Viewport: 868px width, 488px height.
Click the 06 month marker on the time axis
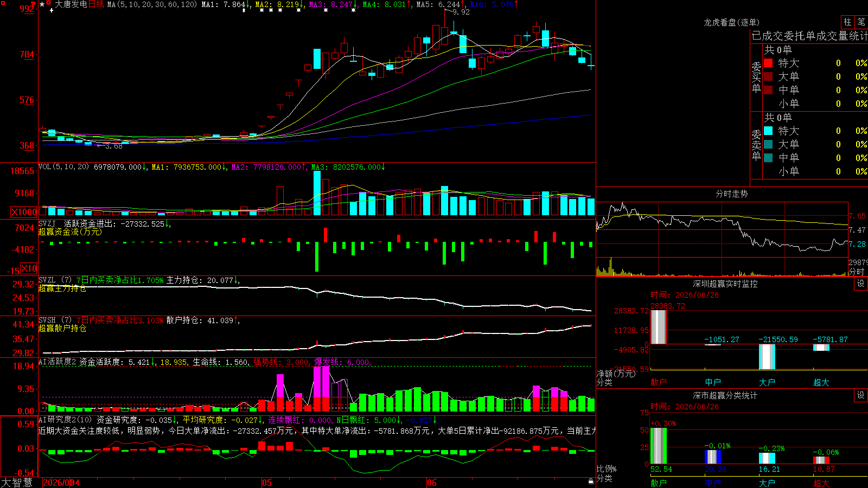pyautogui.click(x=431, y=483)
